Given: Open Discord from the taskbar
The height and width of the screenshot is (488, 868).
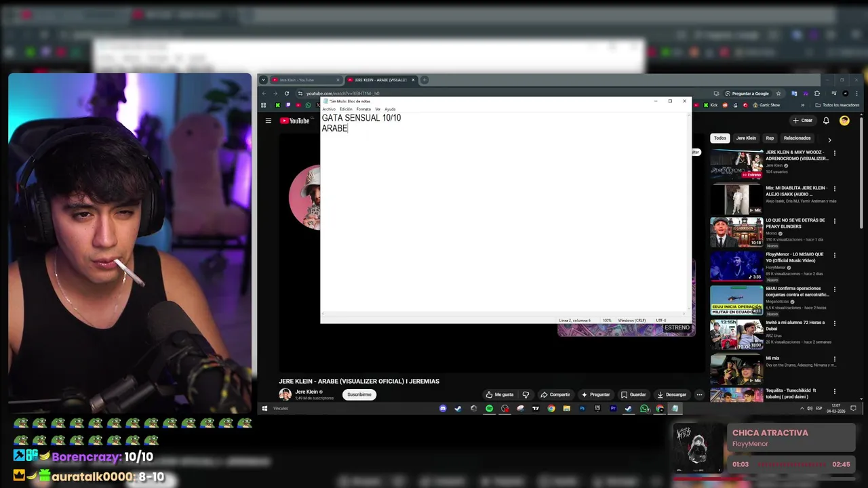Looking at the screenshot, I should click(443, 408).
